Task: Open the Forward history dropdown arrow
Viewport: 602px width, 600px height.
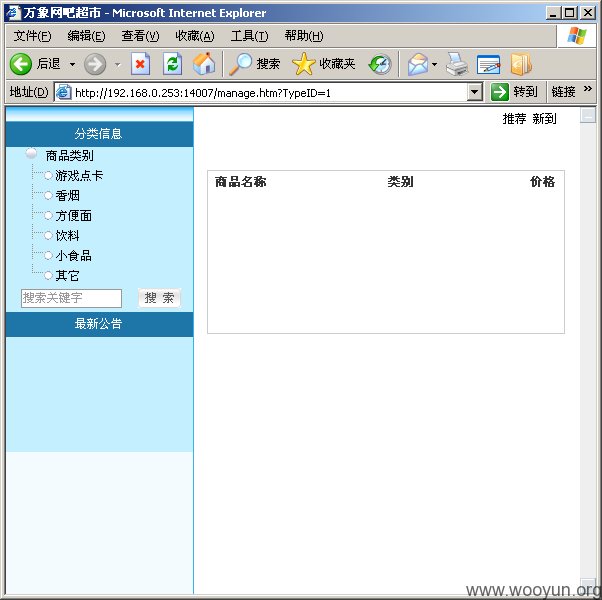Action: point(118,64)
